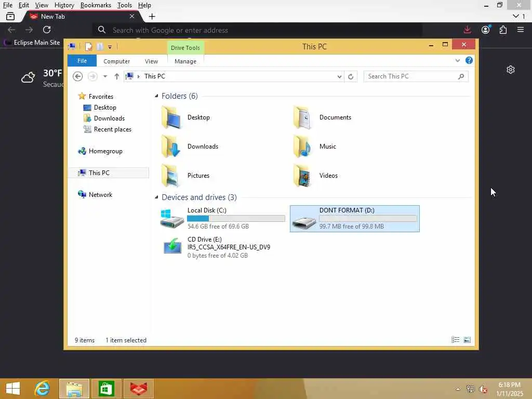Open New Tab page settings gear
Viewport: 532px width, 399px height.
(x=511, y=70)
